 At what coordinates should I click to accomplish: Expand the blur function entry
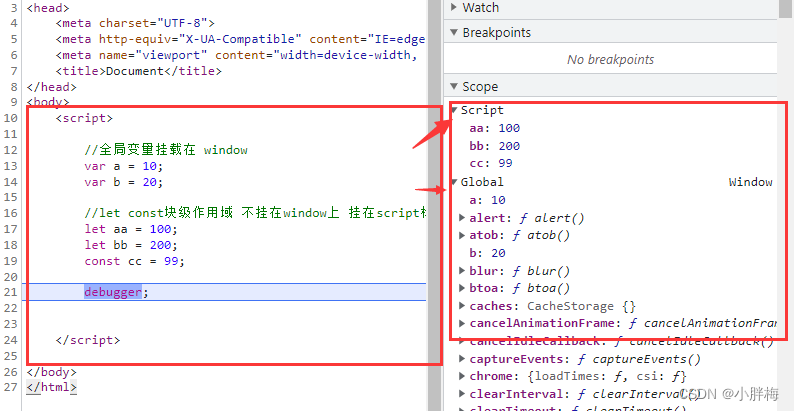click(462, 271)
